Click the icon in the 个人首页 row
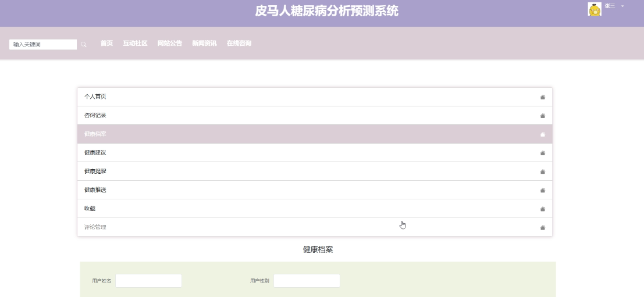This screenshot has width=644, height=297. (542, 97)
